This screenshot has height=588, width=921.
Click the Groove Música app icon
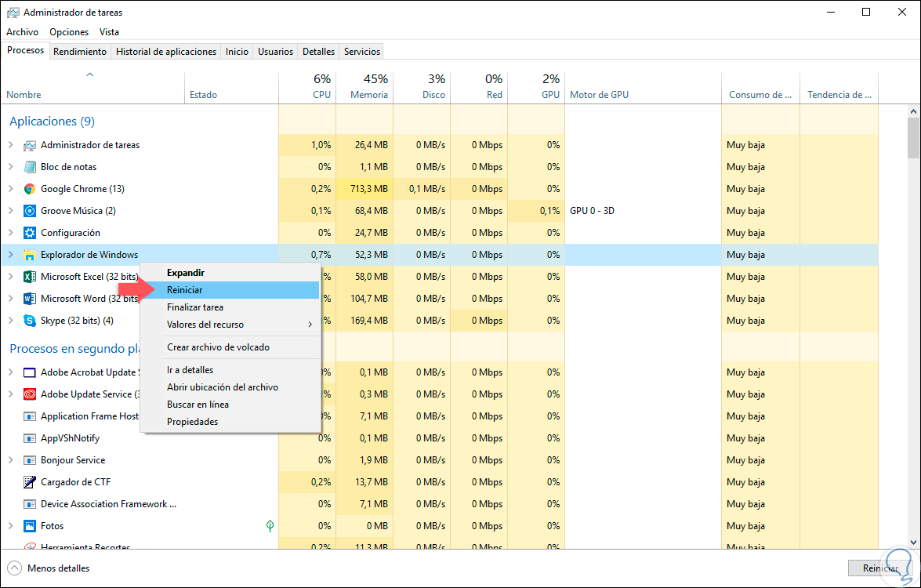click(x=30, y=211)
